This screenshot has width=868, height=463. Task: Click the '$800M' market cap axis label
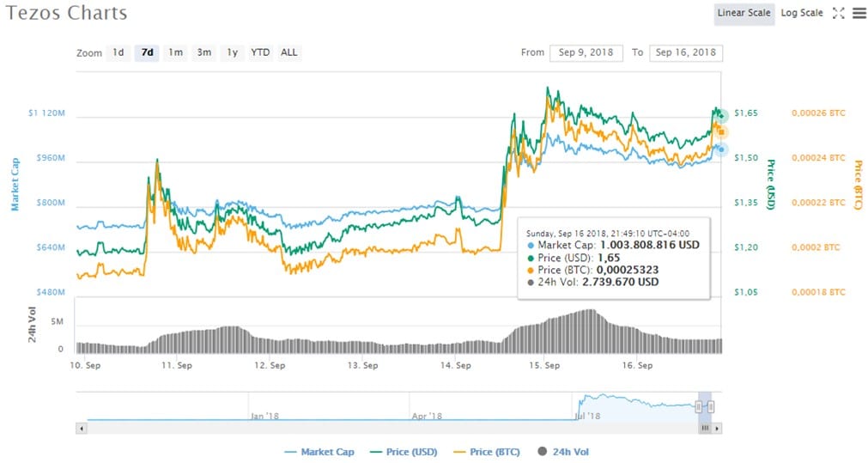tap(51, 203)
